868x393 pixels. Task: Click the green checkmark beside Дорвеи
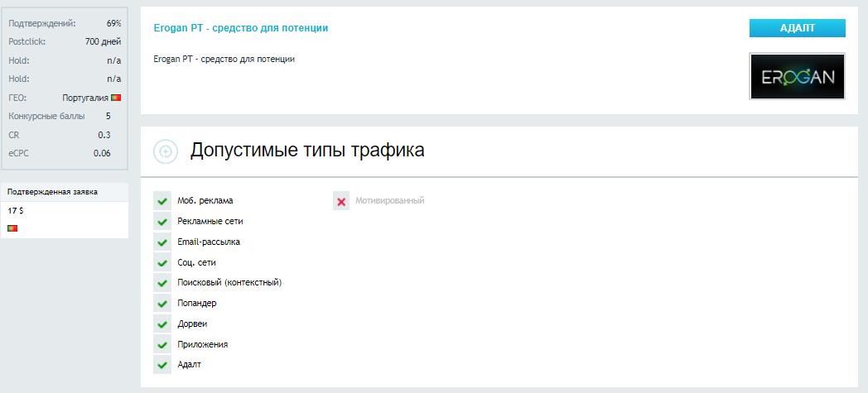pyautogui.click(x=162, y=324)
